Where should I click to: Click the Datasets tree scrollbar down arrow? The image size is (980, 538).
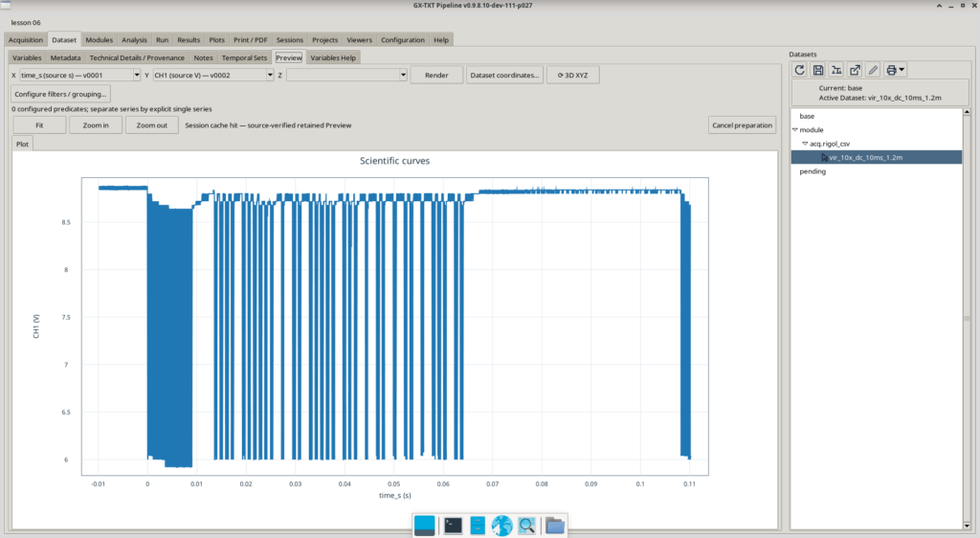(967, 526)
